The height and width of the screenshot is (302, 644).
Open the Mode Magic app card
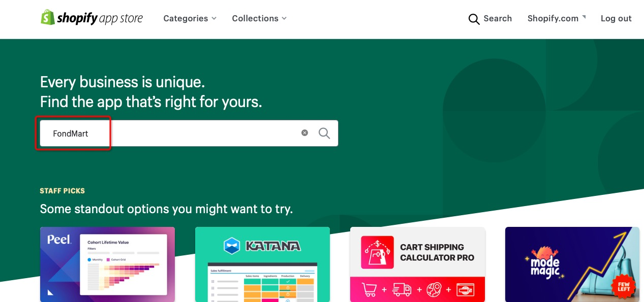[x=572, y=264]
